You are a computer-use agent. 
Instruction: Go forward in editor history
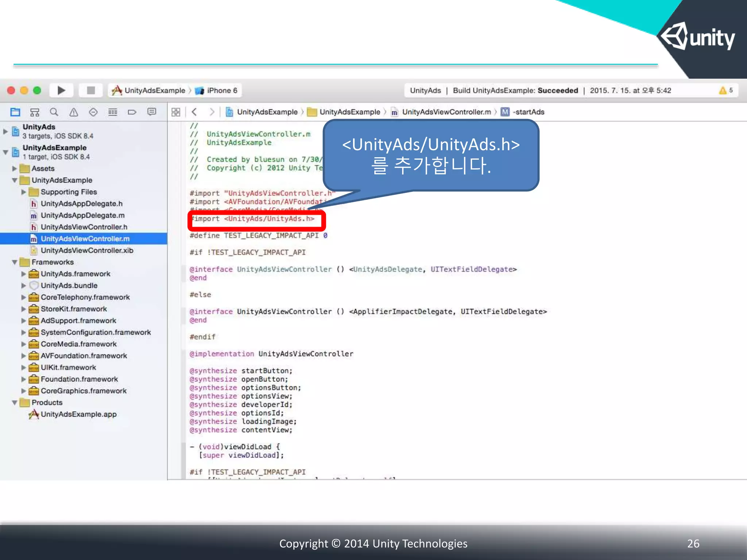tap(212, 112)
